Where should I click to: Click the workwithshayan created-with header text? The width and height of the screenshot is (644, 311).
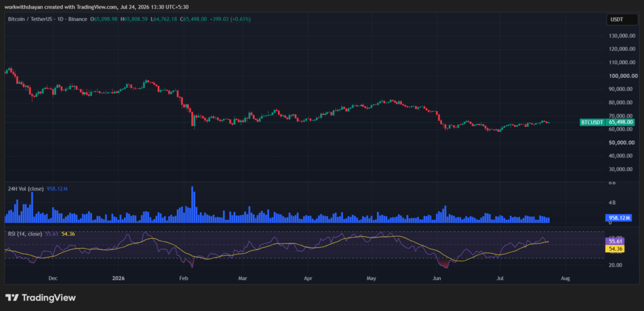point(97,7)
